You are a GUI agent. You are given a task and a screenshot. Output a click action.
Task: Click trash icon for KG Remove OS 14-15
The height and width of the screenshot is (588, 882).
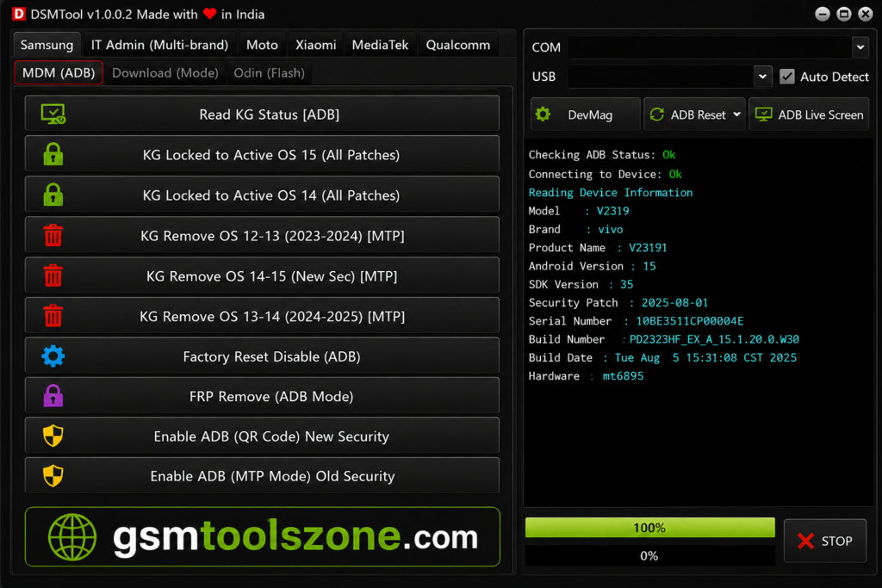[x=53, y=275]
